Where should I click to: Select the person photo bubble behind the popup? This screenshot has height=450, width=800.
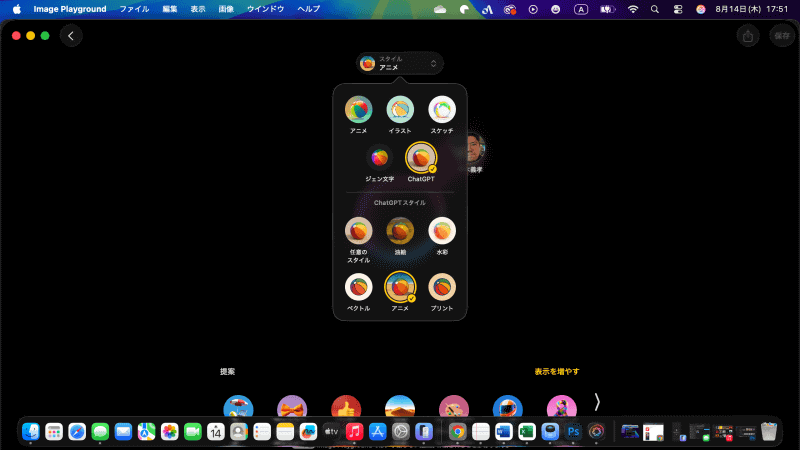tap(476, 148)
